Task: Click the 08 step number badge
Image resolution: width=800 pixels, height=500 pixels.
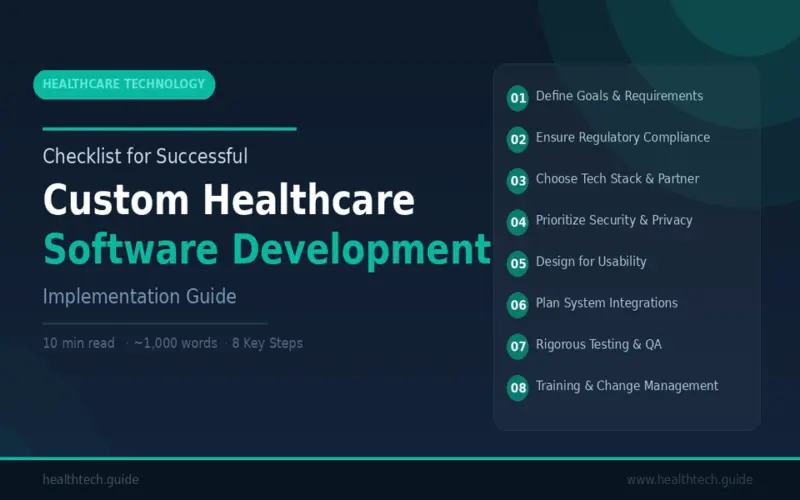Action: (518, 388)
